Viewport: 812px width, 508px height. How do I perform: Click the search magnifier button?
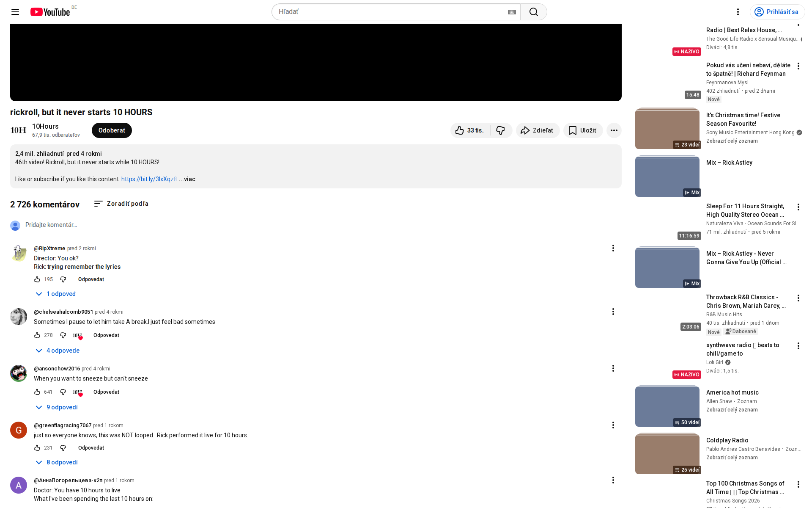(x=533, y=12)
